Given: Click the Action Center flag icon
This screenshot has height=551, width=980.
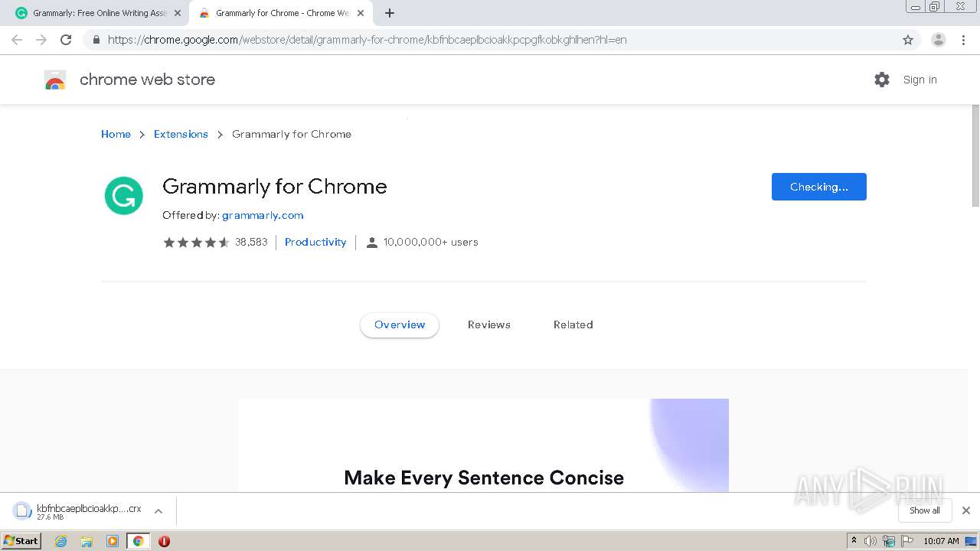Looking at the screenshot, I should coord(907,541).
